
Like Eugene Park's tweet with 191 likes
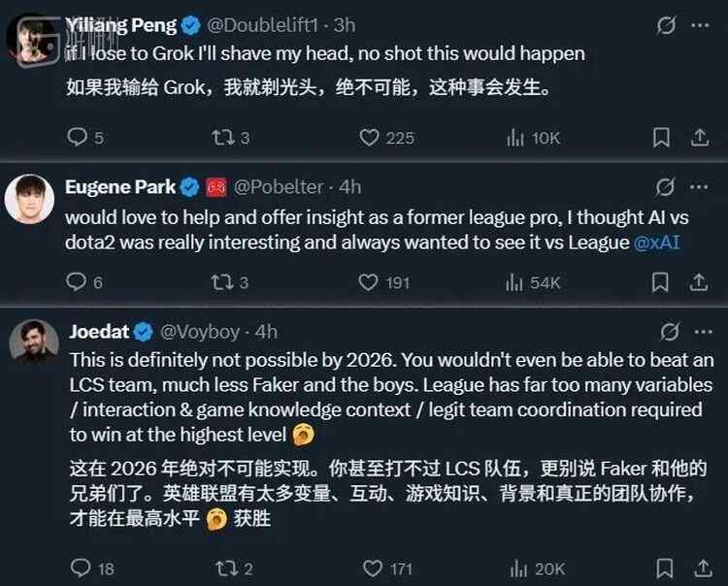(x=369, y=282)
